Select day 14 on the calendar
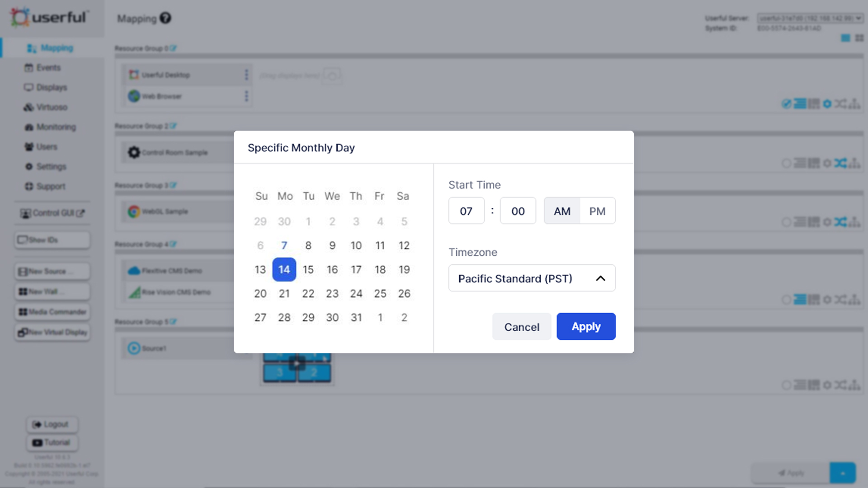868x488 pixels. [284, 269]
